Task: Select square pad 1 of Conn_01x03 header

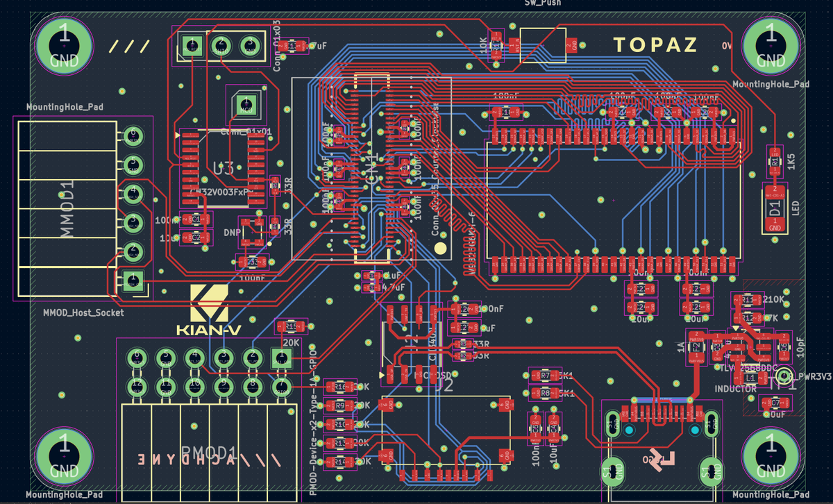Action: point(191,47)
